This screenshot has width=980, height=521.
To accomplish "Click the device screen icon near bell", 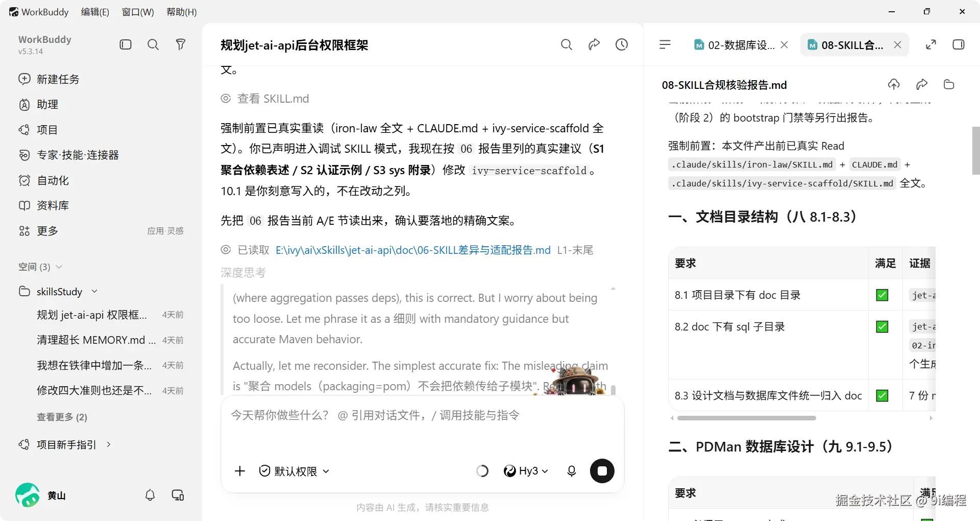I will click(x=178, y=495).
